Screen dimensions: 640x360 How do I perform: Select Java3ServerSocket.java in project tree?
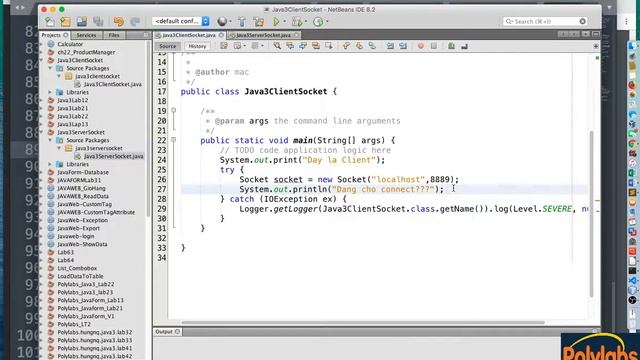pos(113,156)
